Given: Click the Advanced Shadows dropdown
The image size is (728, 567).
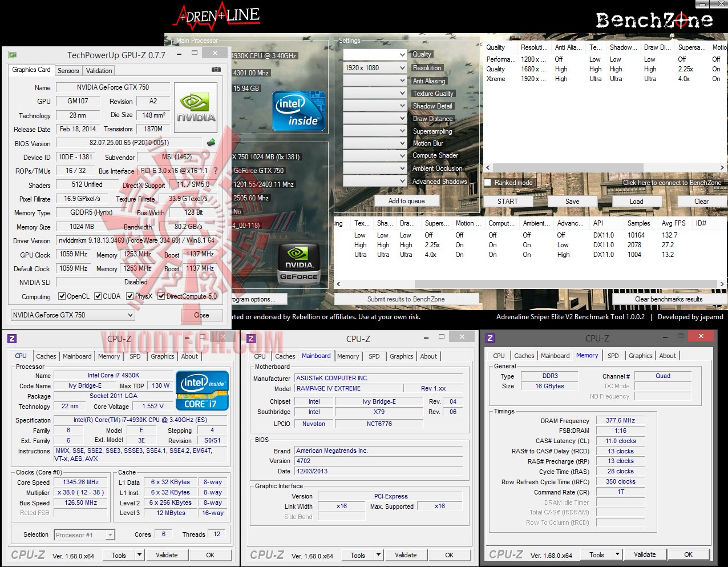Looking at the screenshot, I should point(375,182).
